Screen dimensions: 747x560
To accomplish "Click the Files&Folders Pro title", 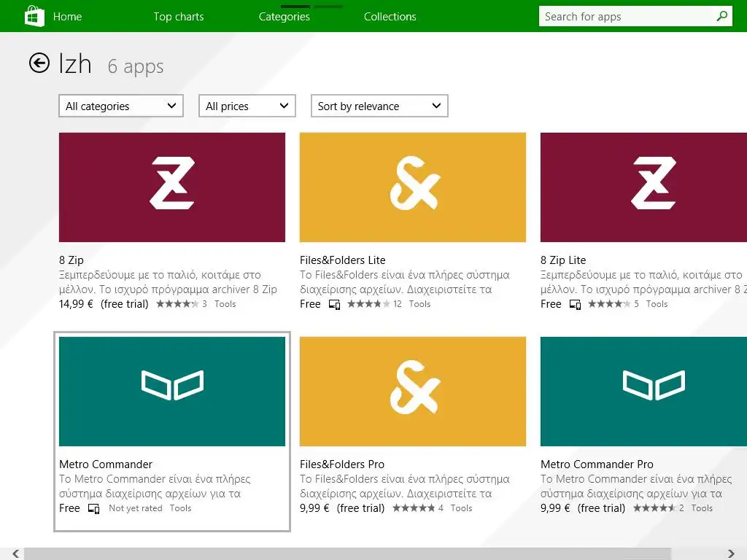I will click(342, 464).
